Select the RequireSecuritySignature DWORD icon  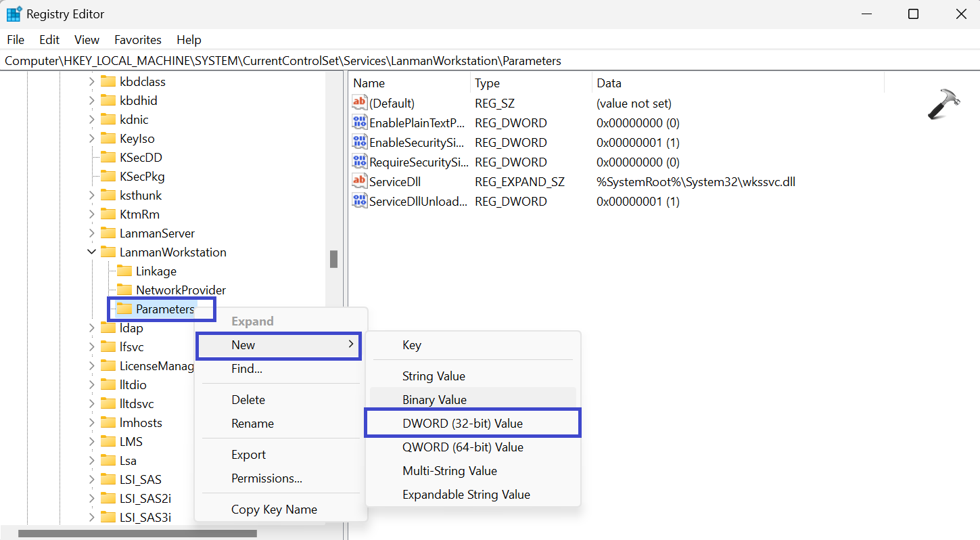[359, 162]
